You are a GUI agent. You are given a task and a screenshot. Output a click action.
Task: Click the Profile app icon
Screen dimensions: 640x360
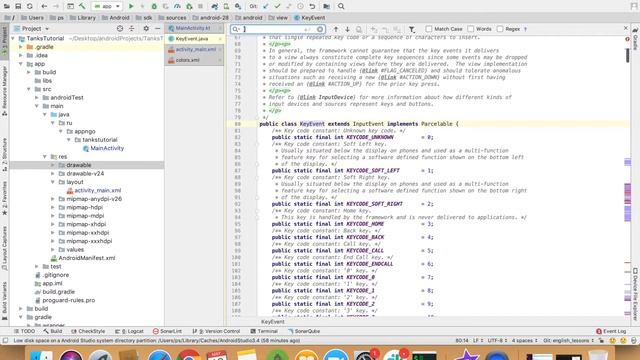click(x=177, y=6)
